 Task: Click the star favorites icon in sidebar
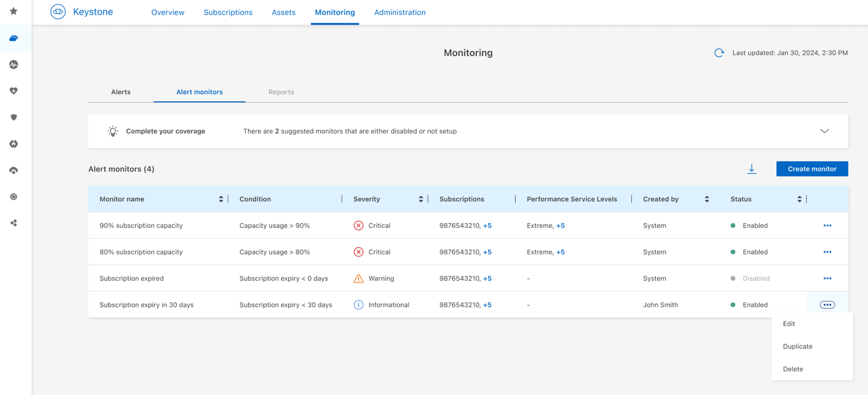pos(14,11)
